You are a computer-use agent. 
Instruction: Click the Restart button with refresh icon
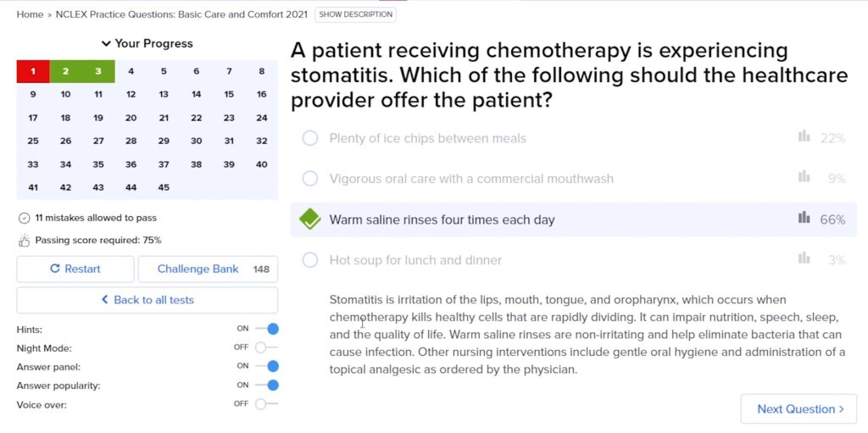[x=75, y=269]
